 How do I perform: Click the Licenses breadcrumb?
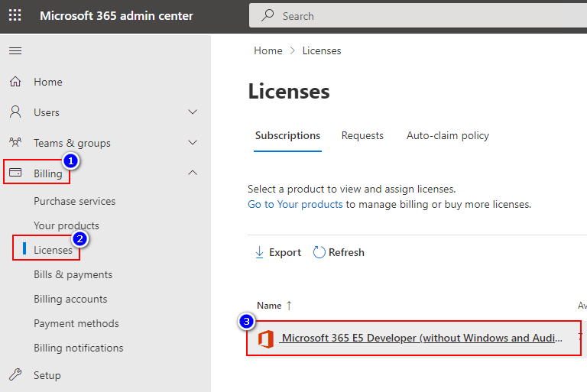(322, 50)
